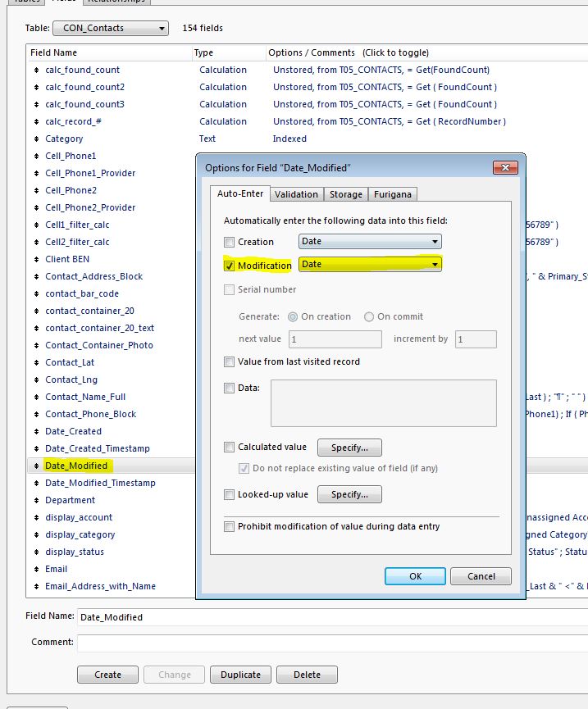Select the Email_Address_with_Name field row
Screen dimensions: 588x709
pos(111,587)
